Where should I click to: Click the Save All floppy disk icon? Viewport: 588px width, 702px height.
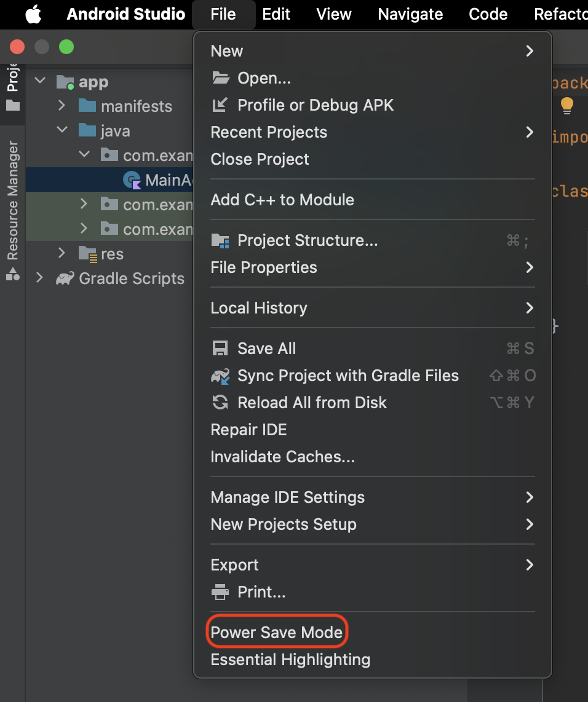(x=220, y=349)
